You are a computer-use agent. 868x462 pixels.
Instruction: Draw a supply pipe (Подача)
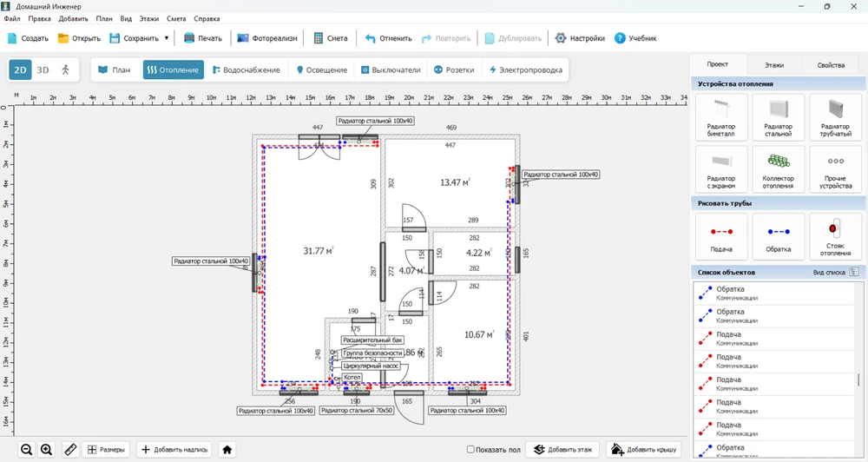(721, 235)
